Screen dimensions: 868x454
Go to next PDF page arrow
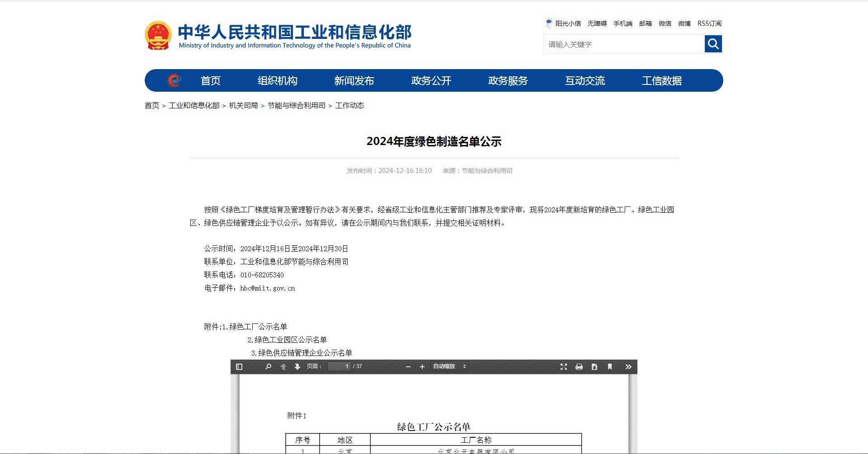tap(297, 367)
